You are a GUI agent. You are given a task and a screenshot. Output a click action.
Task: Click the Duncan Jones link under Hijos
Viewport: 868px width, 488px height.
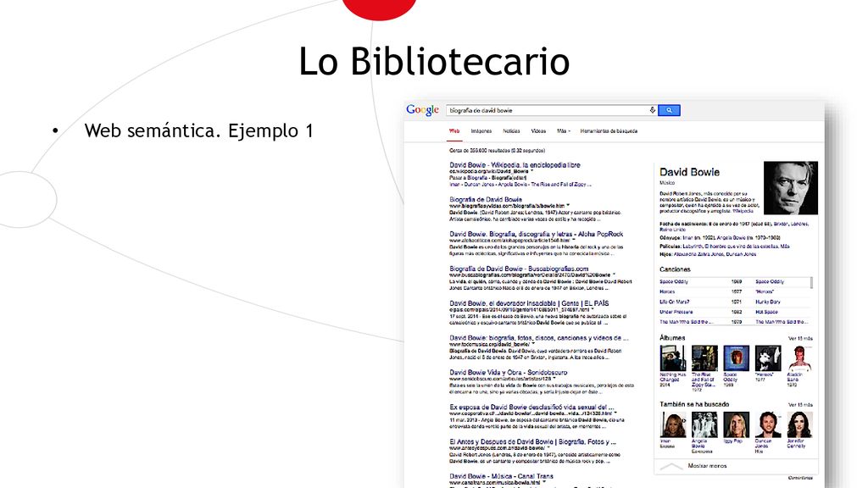point(741,254)
